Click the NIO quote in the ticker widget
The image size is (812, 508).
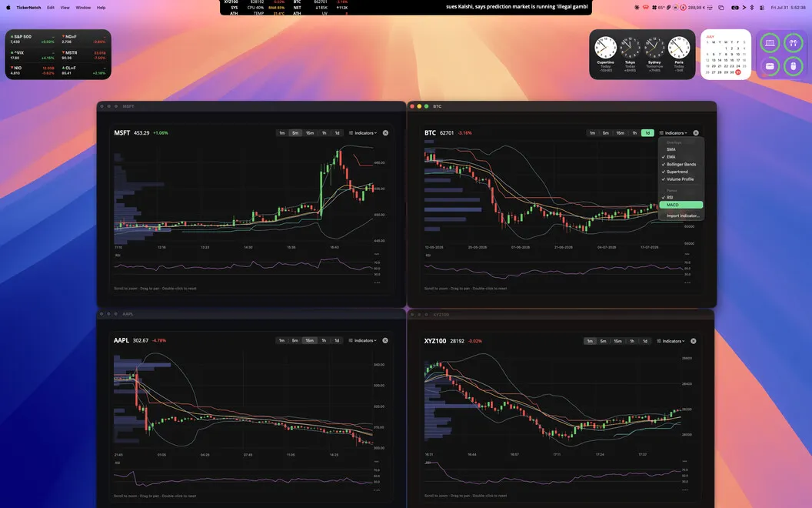[32, 71]
